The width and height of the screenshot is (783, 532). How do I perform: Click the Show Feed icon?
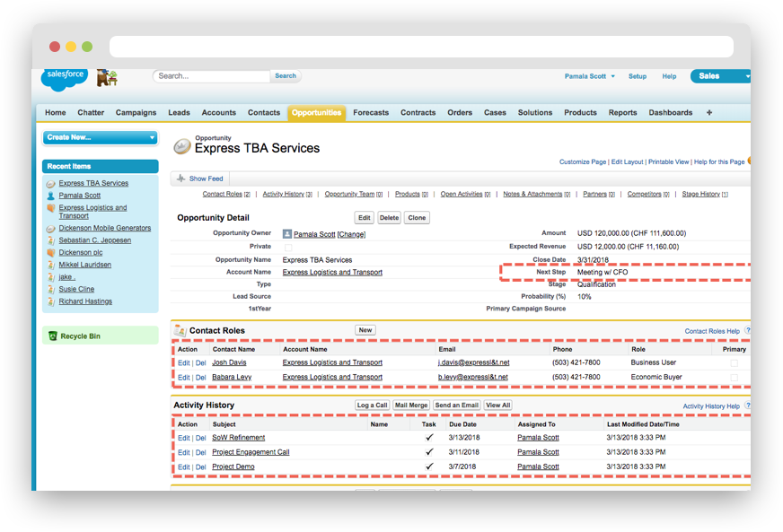point(183,179)
